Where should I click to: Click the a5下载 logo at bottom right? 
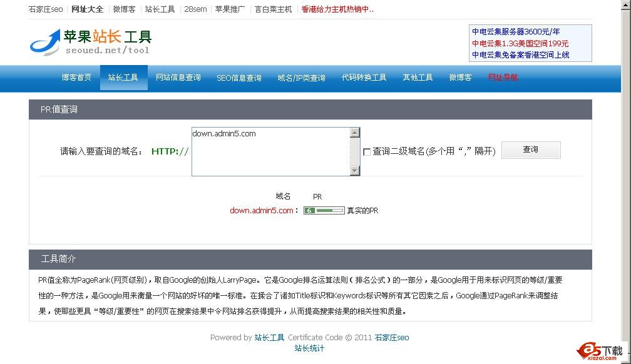599,351
